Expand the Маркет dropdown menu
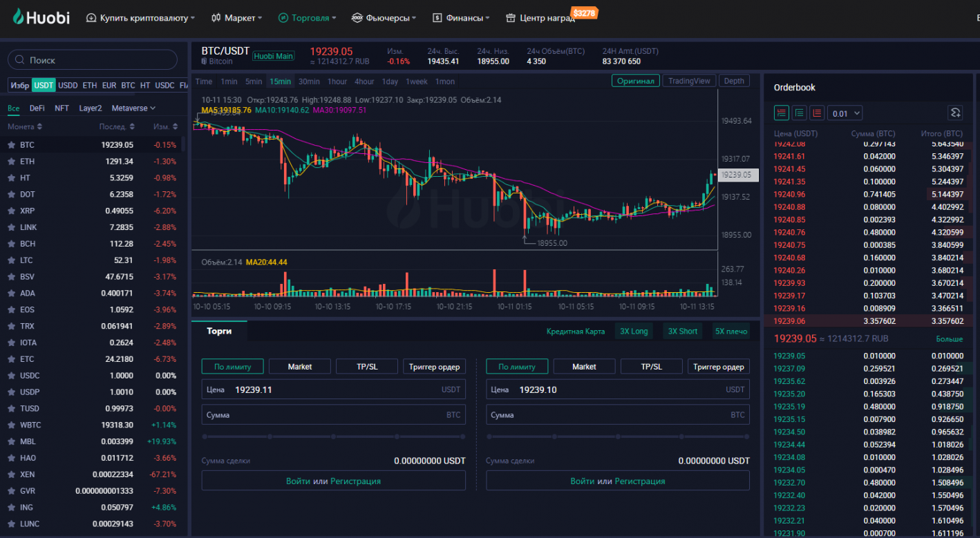Screen dimensions: 980x538 click(x=236, y=18)
